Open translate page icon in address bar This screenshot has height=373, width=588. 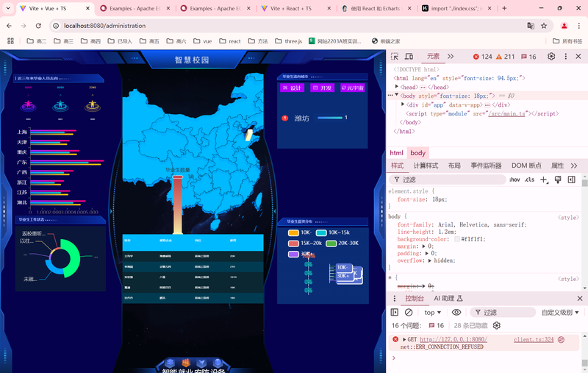pos(531,26)
